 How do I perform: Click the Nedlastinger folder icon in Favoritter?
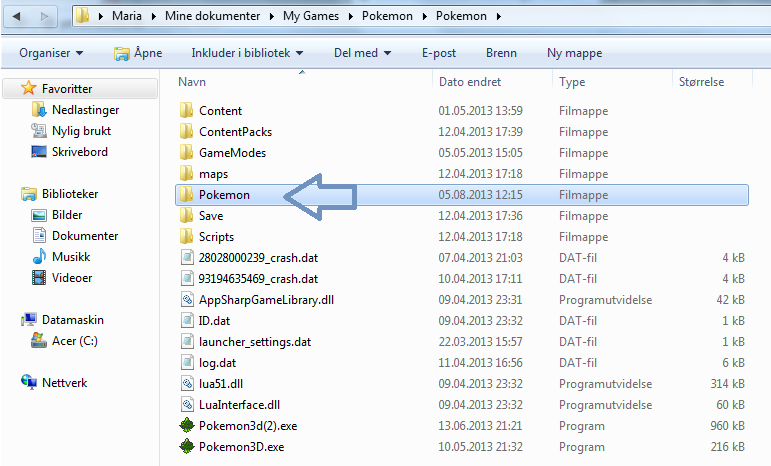[x=39, y=110]
